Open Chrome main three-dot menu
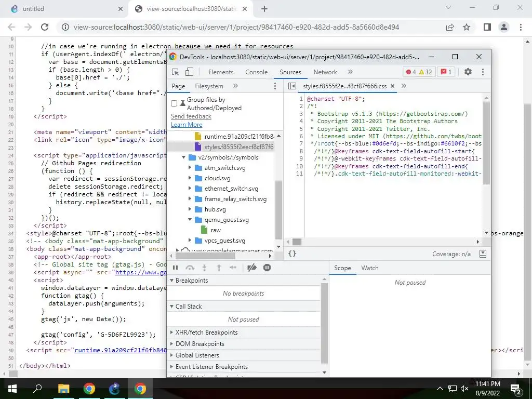This screenshot has width=532, height=399. pyautogui.click(x=521, y=27)
